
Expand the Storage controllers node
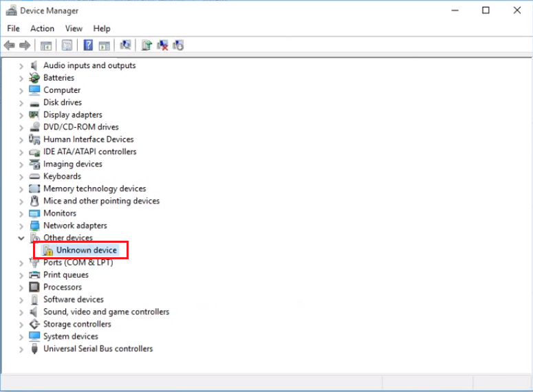coord(21,325)
